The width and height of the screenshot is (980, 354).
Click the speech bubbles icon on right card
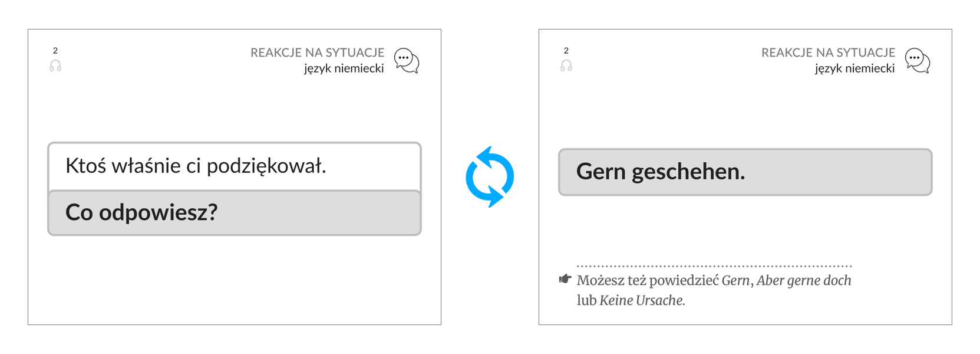tap(918, 61)
